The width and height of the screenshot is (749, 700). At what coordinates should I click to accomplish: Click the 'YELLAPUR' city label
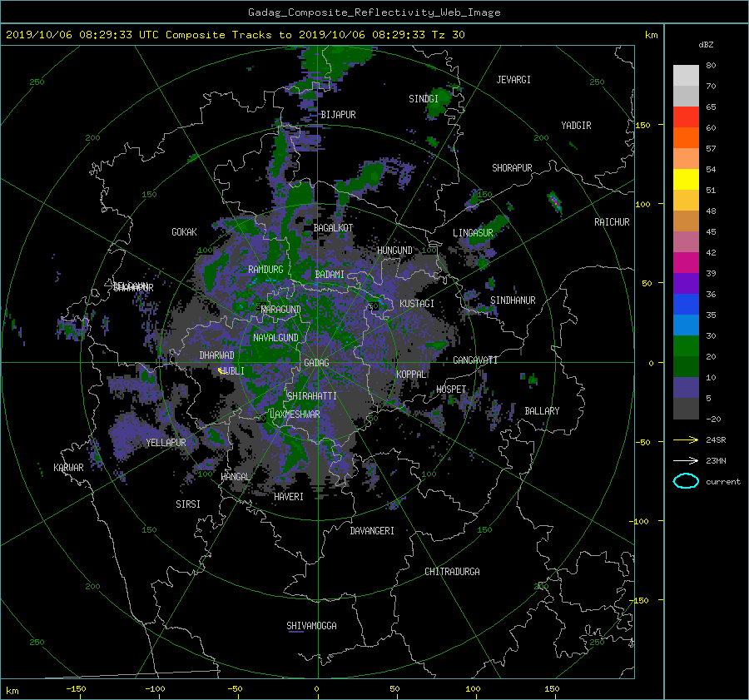[166, 443]
